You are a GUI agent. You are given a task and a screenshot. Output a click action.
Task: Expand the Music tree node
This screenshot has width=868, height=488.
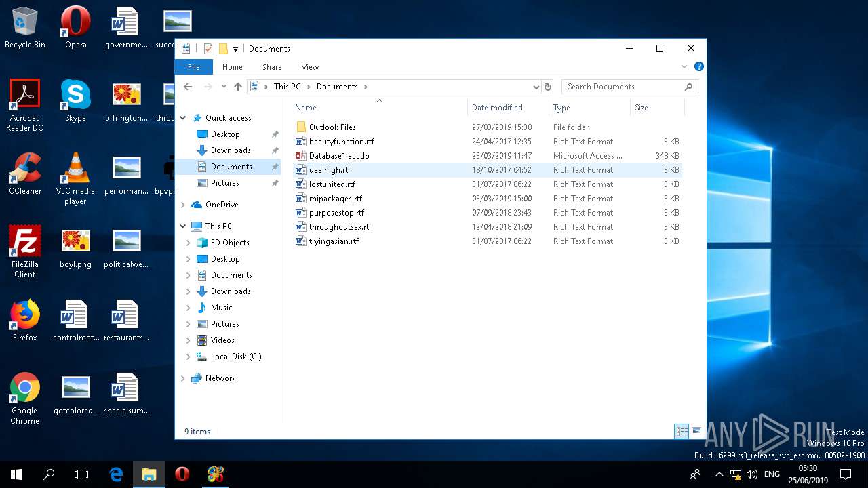pos(189,308)
